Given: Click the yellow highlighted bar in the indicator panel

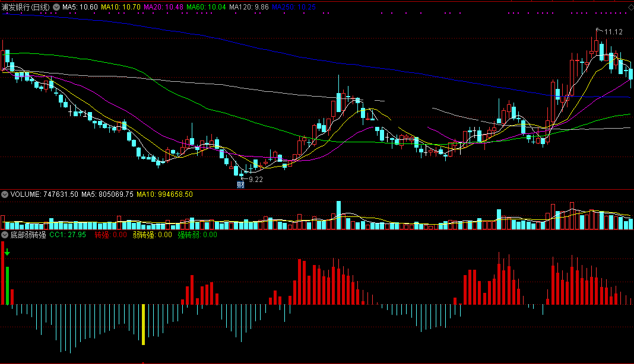Looking at the screenshot, I should (x=143, y=324).
